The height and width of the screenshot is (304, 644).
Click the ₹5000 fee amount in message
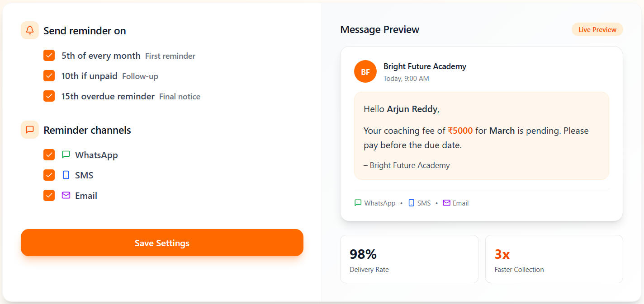click(460, 131)
